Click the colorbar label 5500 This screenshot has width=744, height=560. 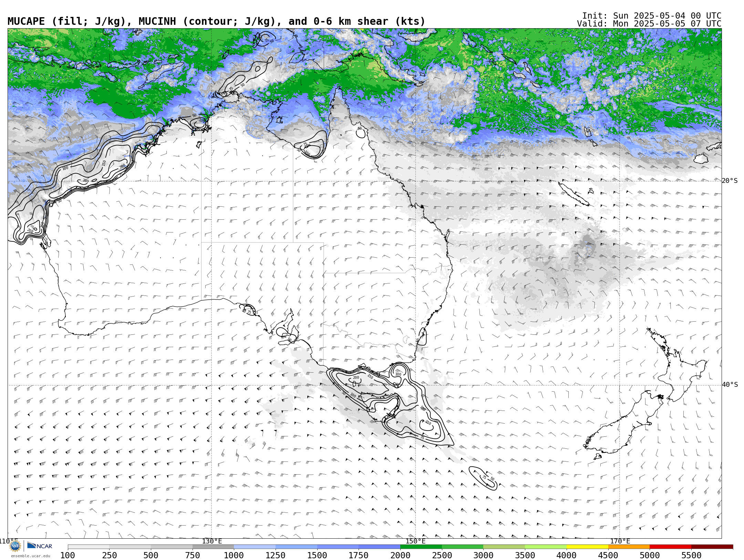[691, 556]
